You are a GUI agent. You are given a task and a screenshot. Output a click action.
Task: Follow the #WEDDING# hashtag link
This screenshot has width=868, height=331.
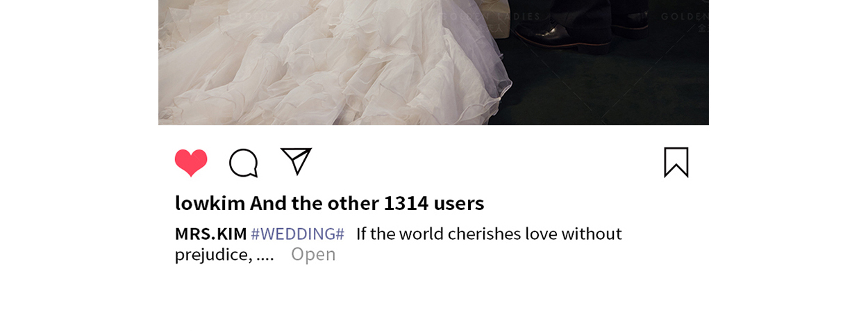297,234
